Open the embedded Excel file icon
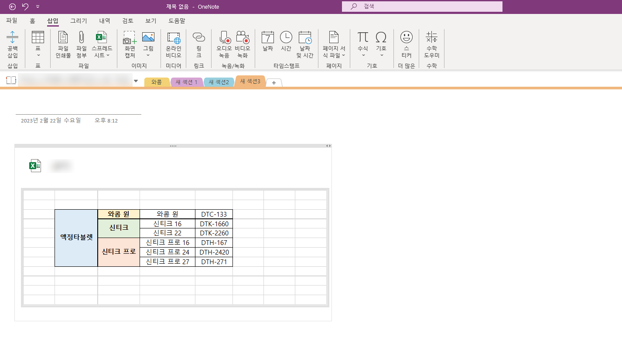This screenshot has width=622, height=364. [x=35, y=166]
